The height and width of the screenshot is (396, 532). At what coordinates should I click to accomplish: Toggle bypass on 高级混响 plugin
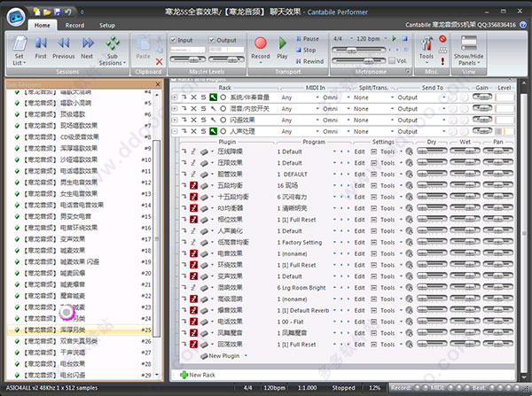193,299
